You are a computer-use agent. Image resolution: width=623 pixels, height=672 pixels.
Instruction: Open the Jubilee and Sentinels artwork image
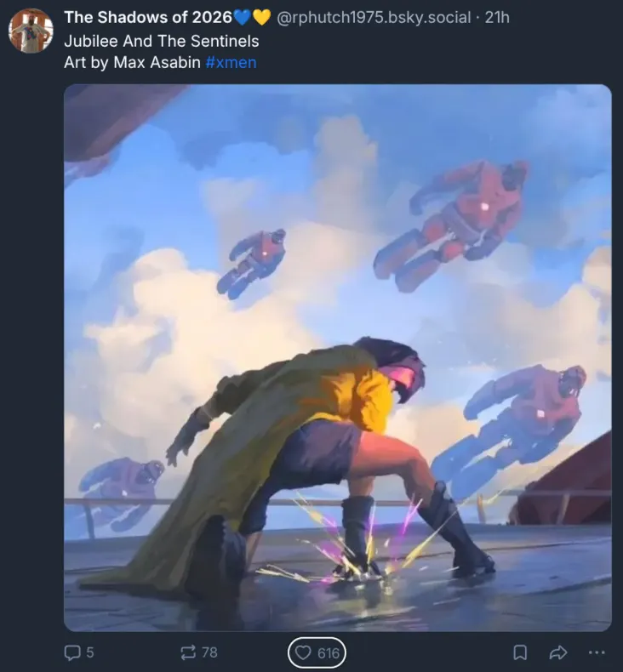tap(337, 357)
